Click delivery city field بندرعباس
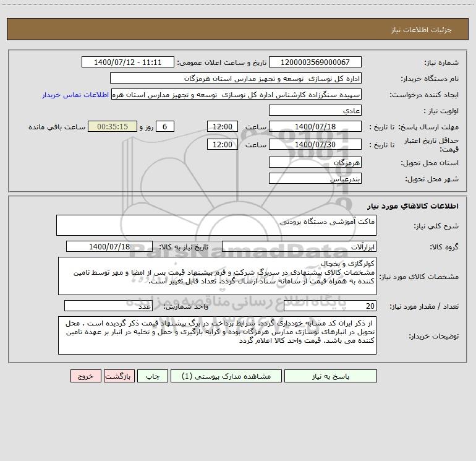Image resolution: width=476 pixels, height=461 pixels. 315,178
